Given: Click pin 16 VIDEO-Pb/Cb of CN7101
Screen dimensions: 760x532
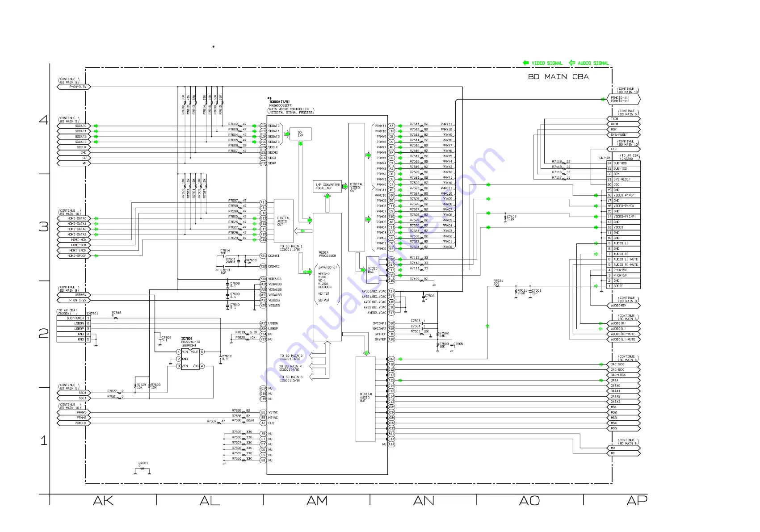Looking at the screenshot, I should [624, 206].
